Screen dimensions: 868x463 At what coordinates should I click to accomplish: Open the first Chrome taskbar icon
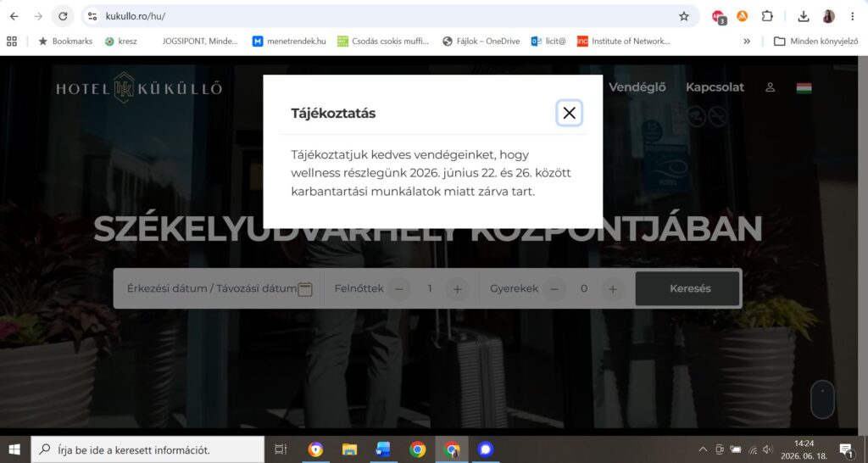pos(417,449)
